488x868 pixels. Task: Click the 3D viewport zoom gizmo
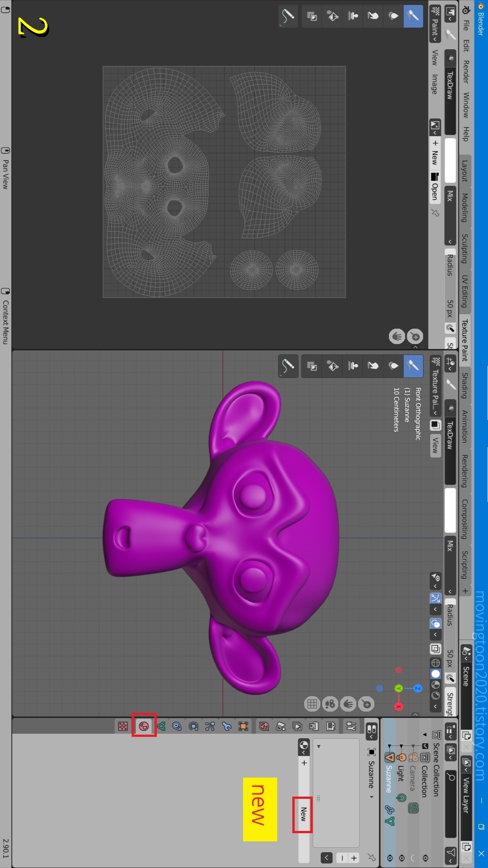366,704
